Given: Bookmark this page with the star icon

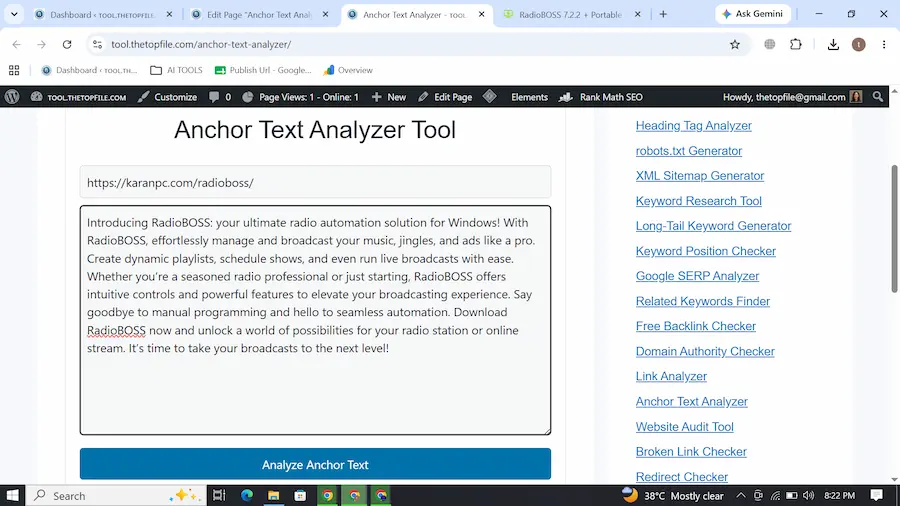Looking at the screenshot, I should click(x=735, y=44).
